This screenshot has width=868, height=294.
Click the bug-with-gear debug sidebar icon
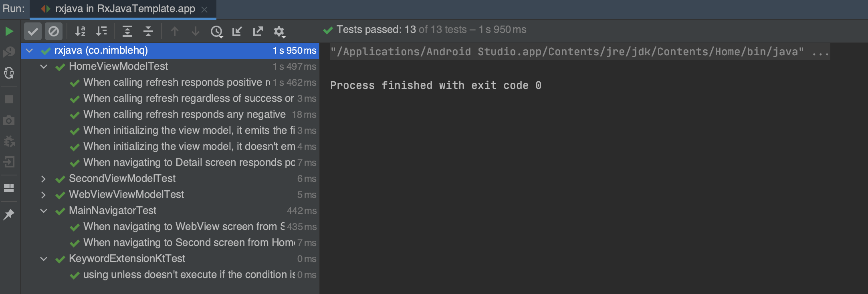coord(9,141)
